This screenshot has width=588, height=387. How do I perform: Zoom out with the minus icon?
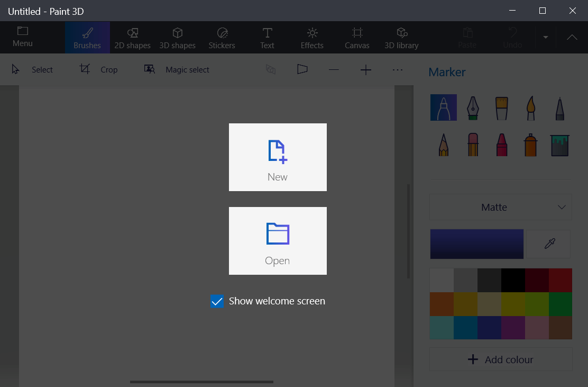(x=334, y=69)
